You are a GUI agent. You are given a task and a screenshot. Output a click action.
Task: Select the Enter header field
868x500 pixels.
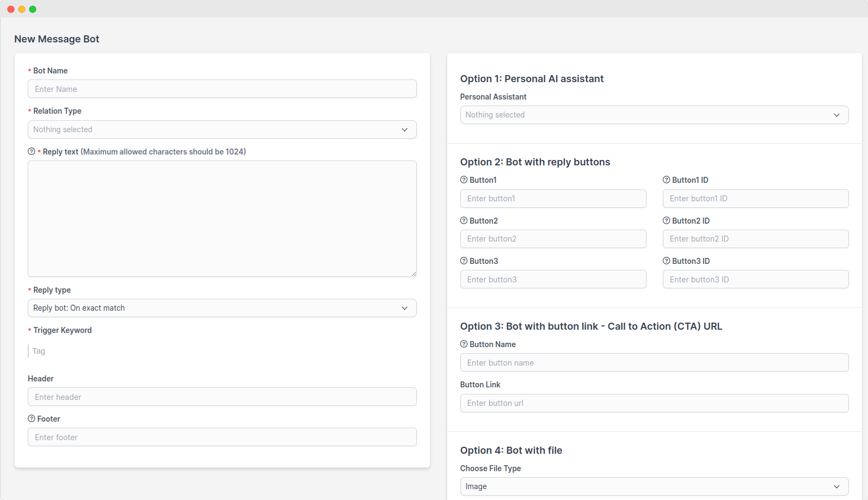tap(222, 397)
